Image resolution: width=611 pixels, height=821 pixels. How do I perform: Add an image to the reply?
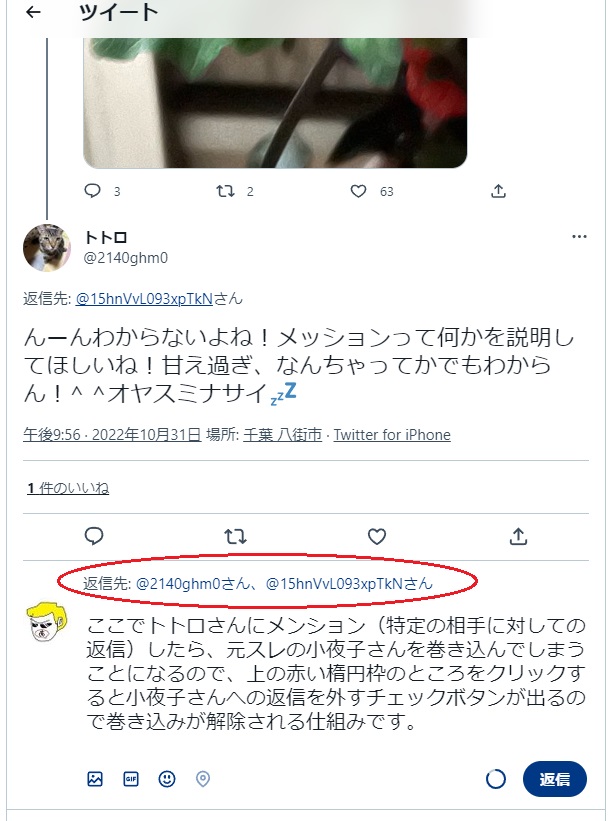95,779
